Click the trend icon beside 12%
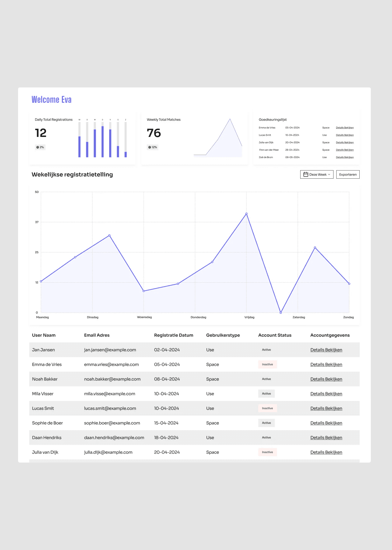Image resolution: width=392 pixels, height=550 pixels. click(x=150, y=147)
